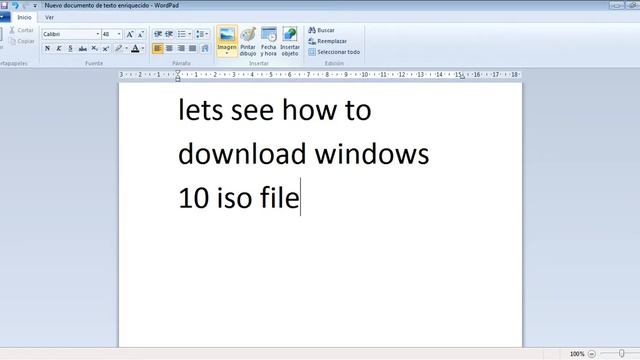
Task: Click the Imagen insert picture icon
Action: point(227,35)
